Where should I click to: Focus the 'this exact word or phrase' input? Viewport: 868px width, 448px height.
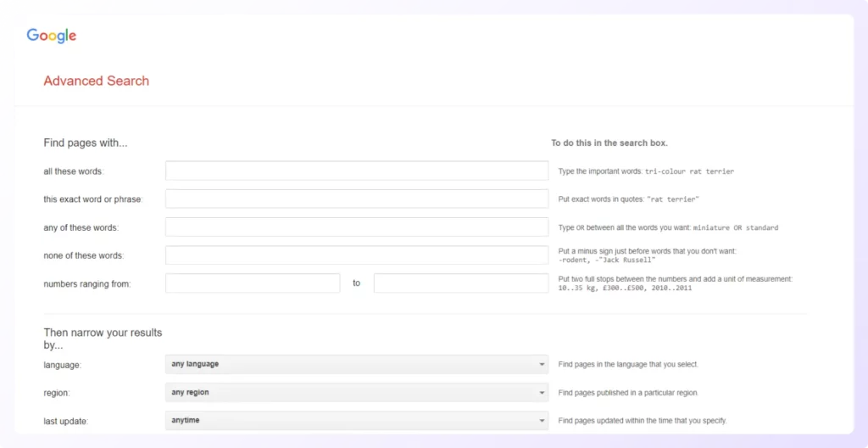pyautogui.click(x=357, y=199)
